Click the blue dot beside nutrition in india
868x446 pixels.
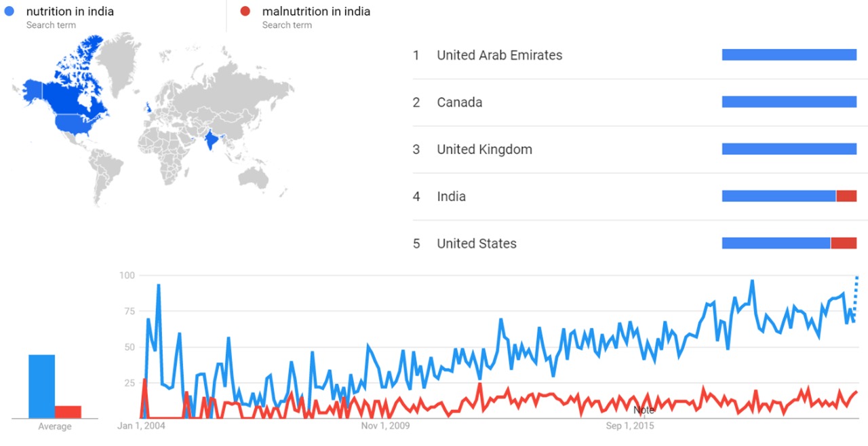pyautogui.click(x=9, y=11)
